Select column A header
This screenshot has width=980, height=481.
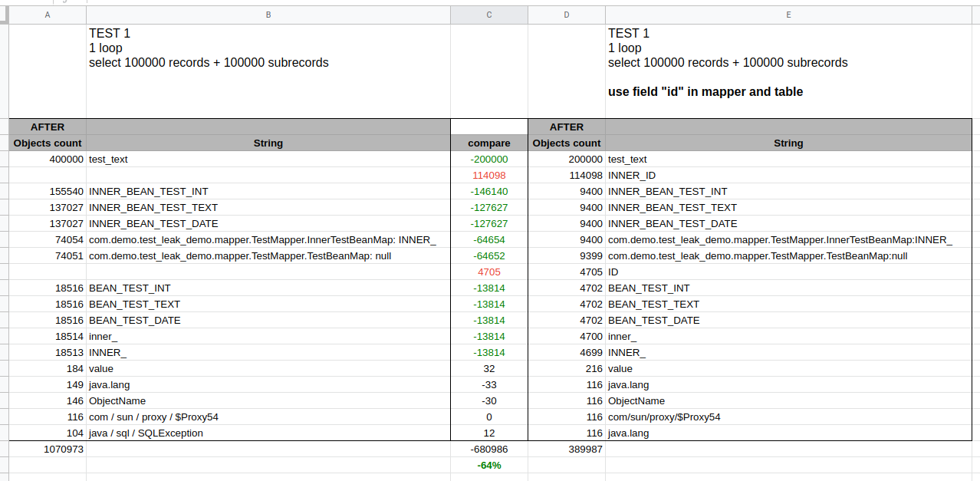(x=48, y=15)
